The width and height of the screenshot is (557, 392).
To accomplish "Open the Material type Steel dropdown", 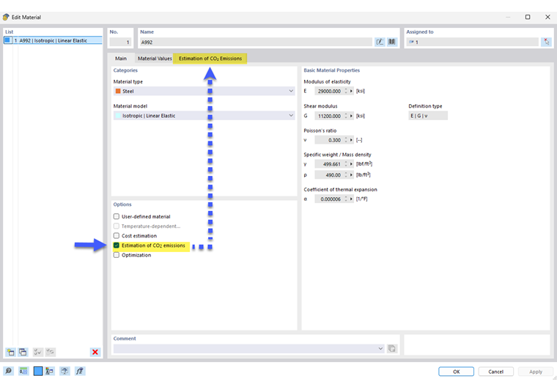I will 204,92.
